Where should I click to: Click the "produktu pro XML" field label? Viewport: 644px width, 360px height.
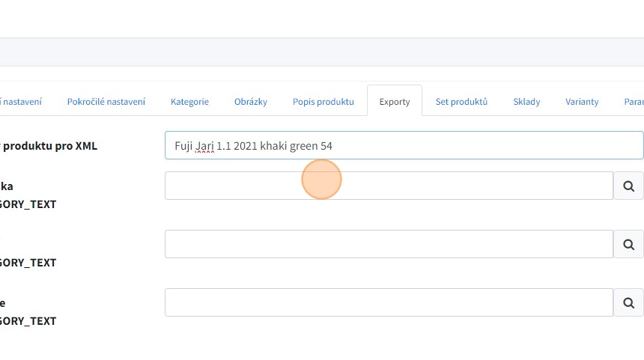[49, 146]
